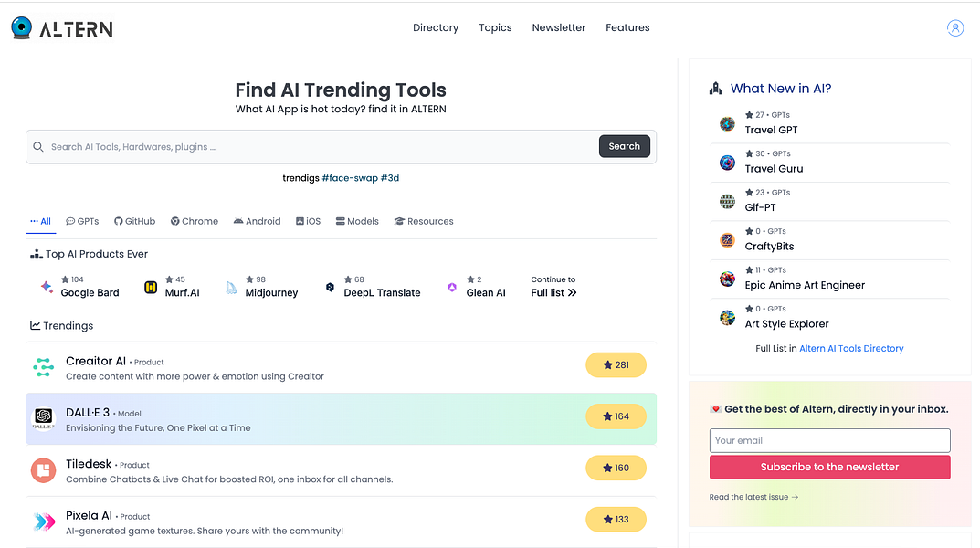980x548 pixels.
Task: Click the Tiledesk orange logo
Action: (x=44, y=469)
